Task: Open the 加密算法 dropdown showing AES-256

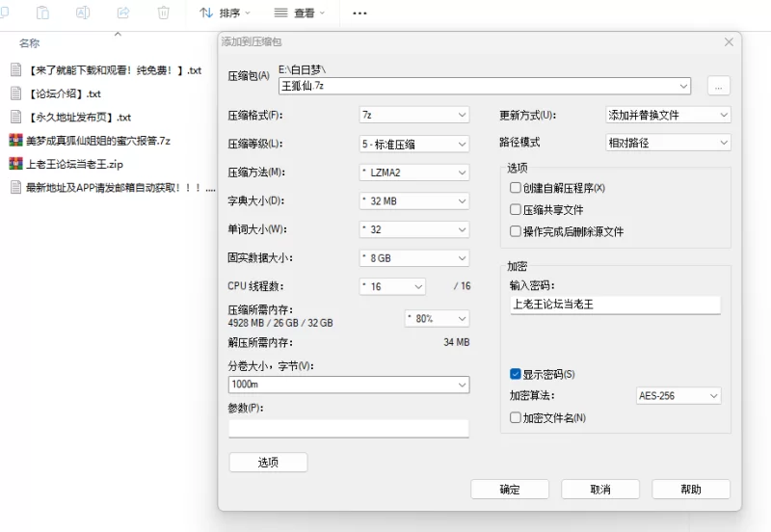Action: (678, 396)
